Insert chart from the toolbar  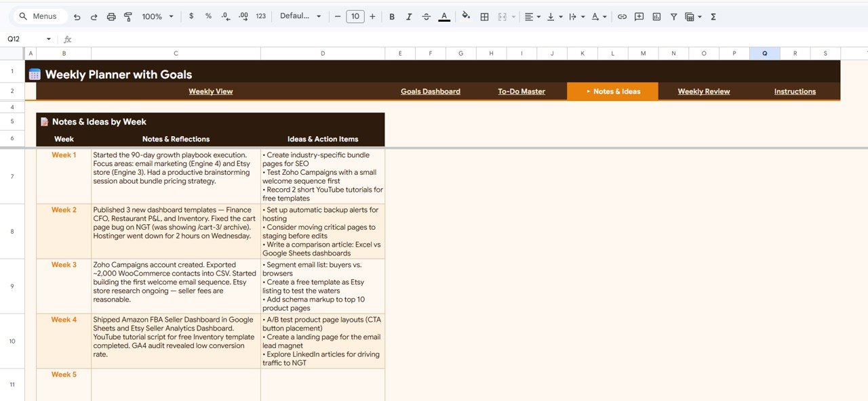[656, 16]
